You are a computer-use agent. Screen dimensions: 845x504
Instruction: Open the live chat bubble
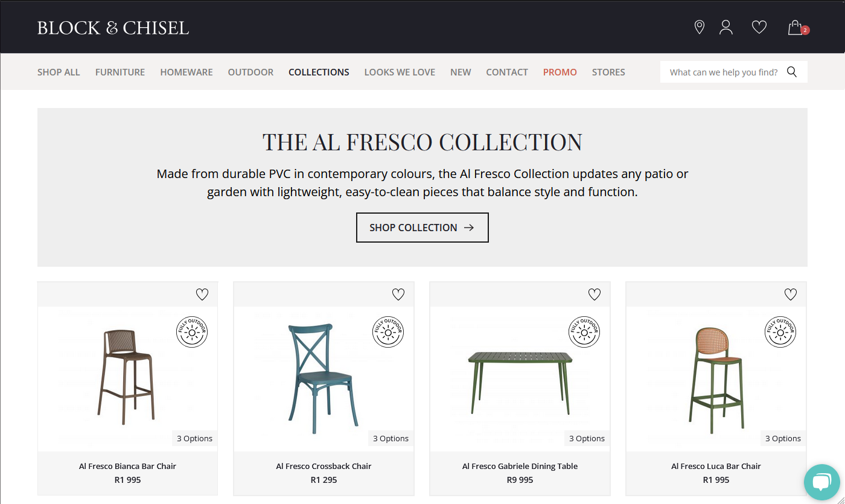pyautogui.click(x=821, y=482)
